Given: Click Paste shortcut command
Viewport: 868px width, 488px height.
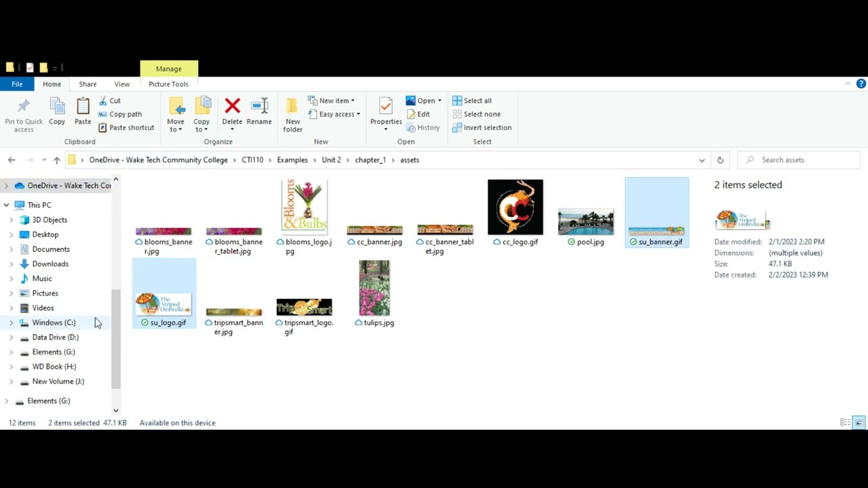Looking at the screenshot, I should click(x=126, y=127).
